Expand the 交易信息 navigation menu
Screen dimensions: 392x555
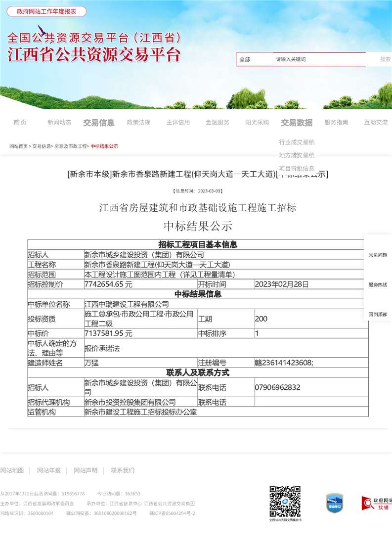(x=99, y=123)
